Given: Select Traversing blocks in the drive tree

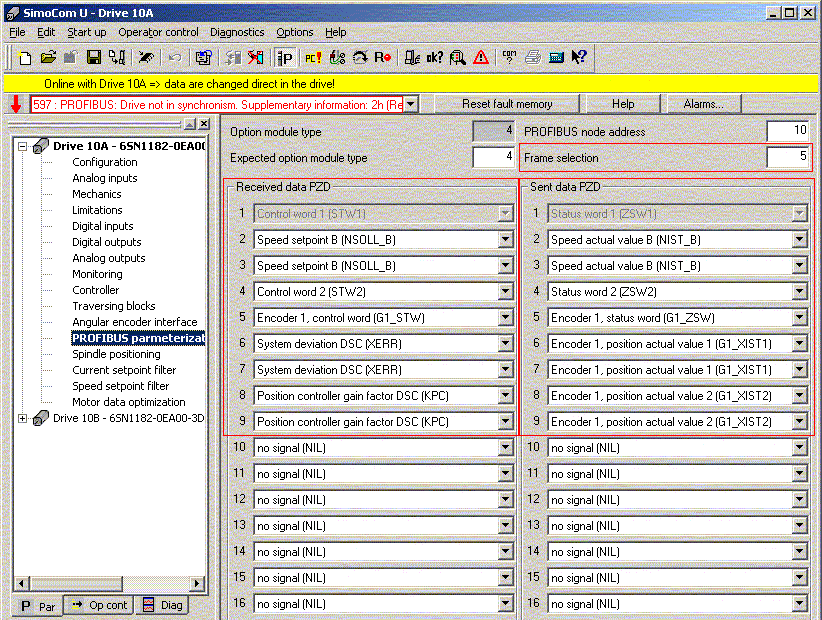Looking at the screenshot, I should [x=114, y=306].
